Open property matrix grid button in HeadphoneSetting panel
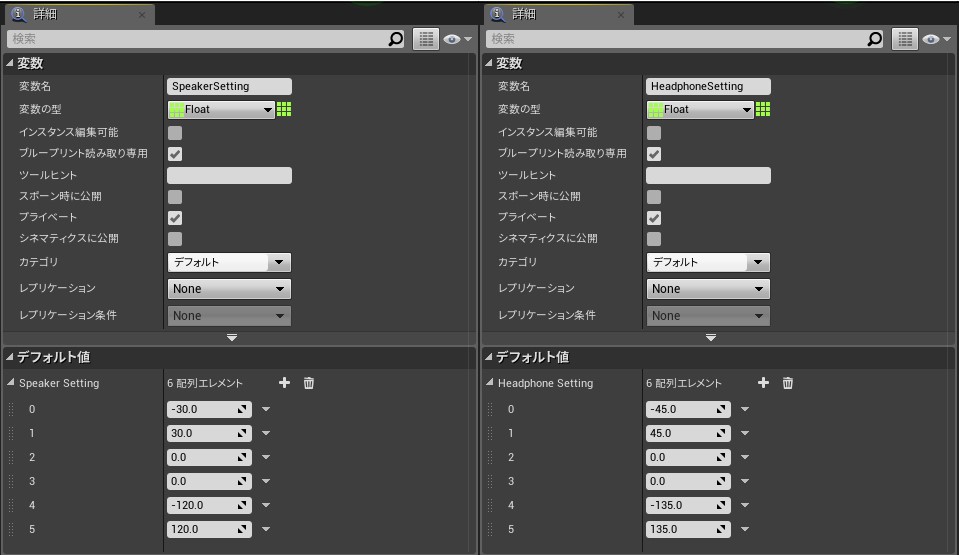 coord(905,39)
